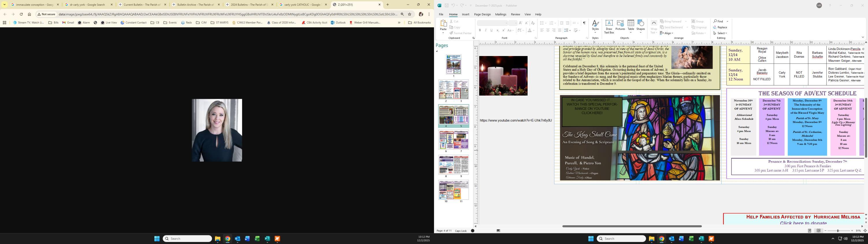868x244 pixels.
Task: Toggle Bold formatting
Action: tap(480, 30)
